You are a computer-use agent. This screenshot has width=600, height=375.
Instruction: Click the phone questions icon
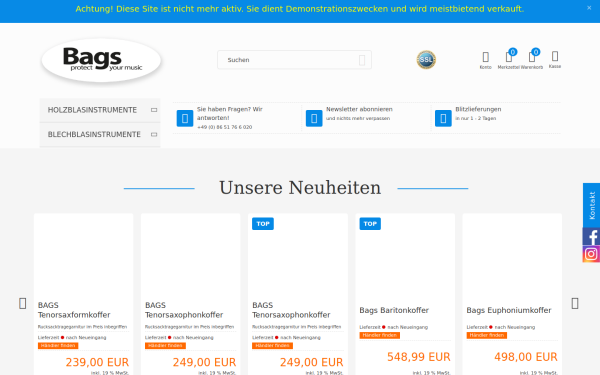coord(185,118)
